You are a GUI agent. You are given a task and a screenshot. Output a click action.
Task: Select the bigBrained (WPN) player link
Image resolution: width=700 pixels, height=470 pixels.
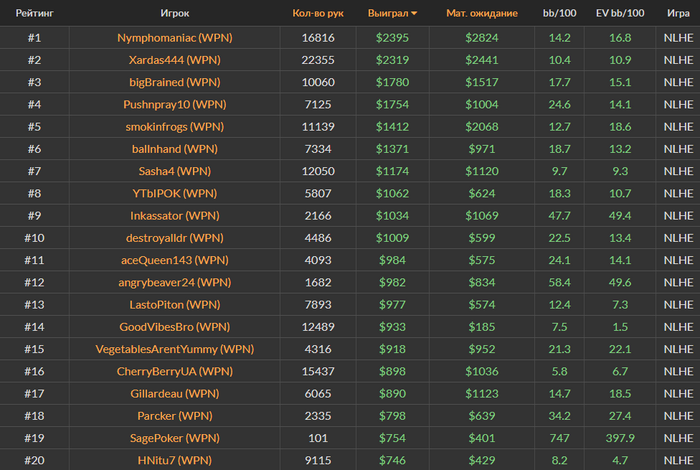[x=175, y=82]
